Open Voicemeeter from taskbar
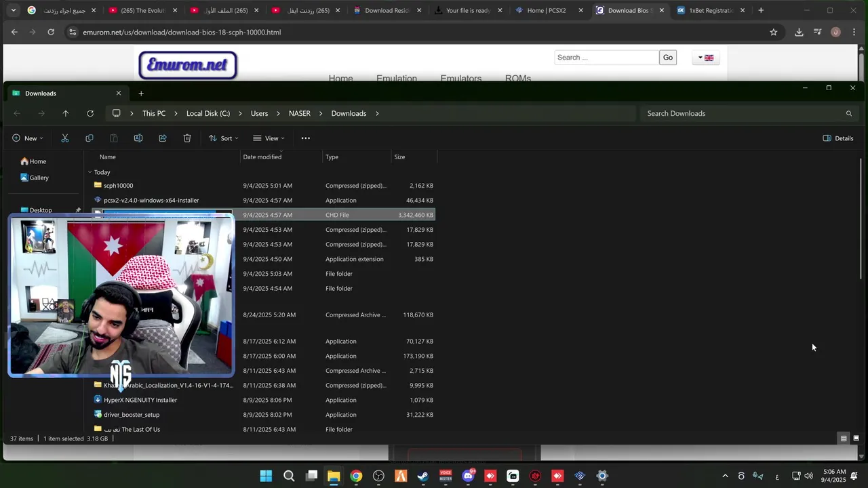Screen dimensions: 868x488 click(x=446, y=476)
